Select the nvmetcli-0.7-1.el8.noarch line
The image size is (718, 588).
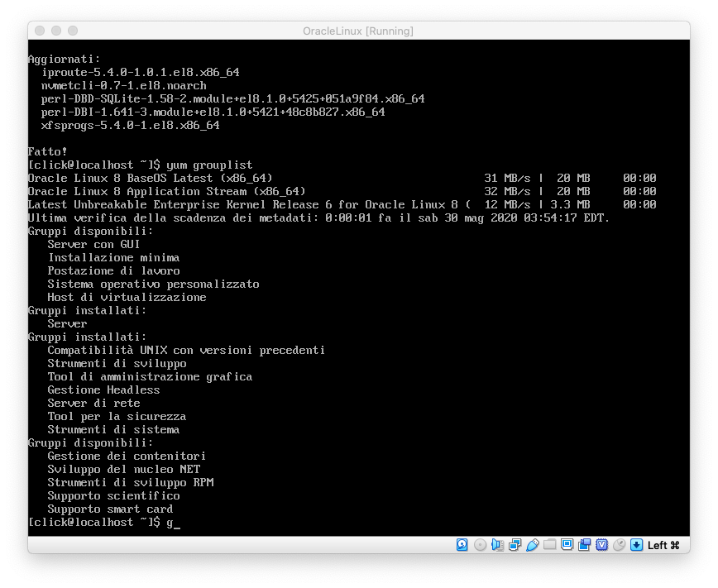point(123,86)
